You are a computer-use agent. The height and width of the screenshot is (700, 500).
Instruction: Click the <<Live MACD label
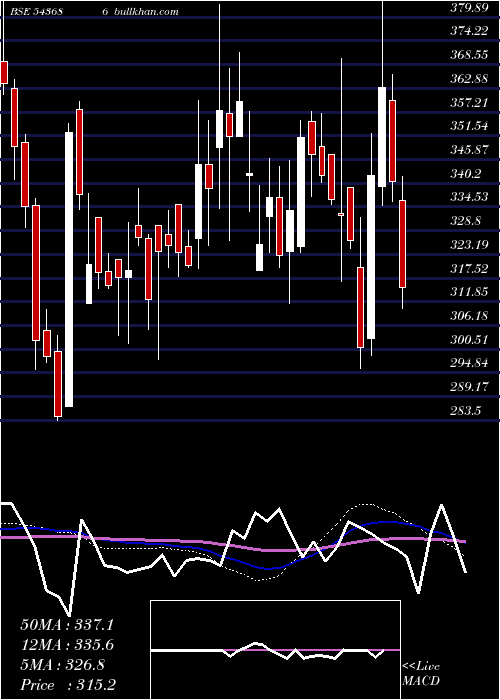421,674
